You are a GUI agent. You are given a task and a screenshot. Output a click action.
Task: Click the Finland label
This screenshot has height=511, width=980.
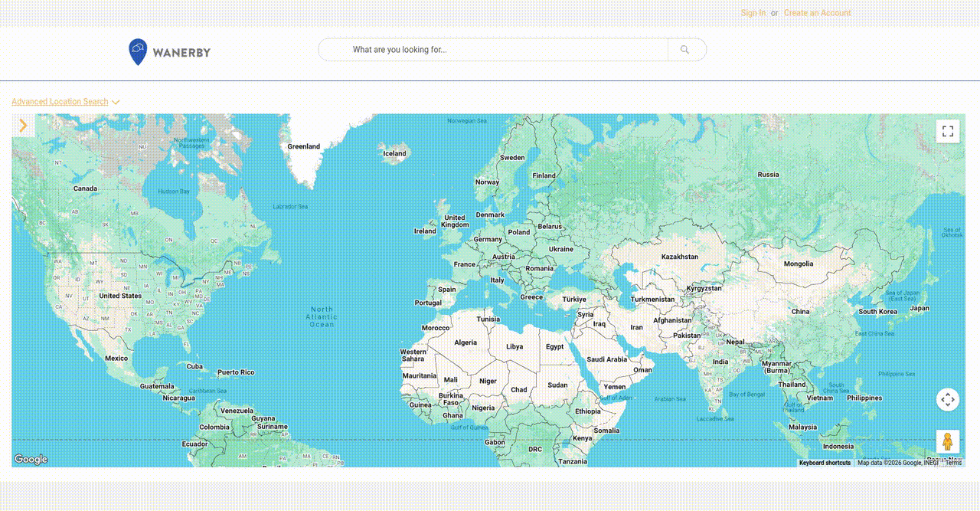544,175
